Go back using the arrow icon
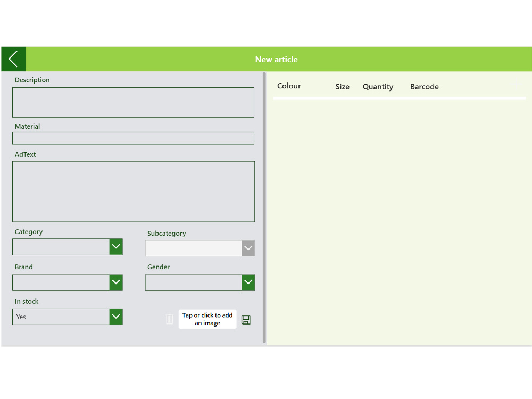532x399 pixels. tap(14, 59)
